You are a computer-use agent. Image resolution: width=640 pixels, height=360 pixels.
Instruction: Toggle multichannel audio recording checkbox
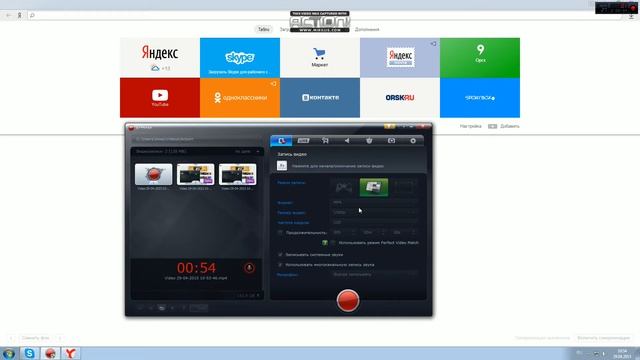coord(280,265)
